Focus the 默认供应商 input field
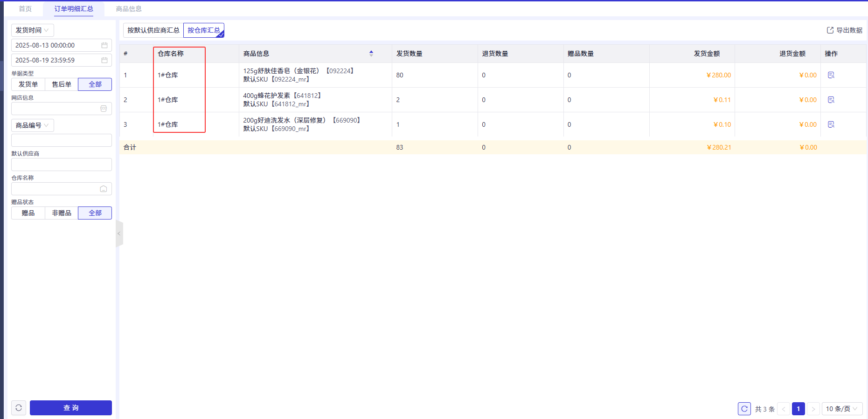Screen dimensions: 868x419 62,165
